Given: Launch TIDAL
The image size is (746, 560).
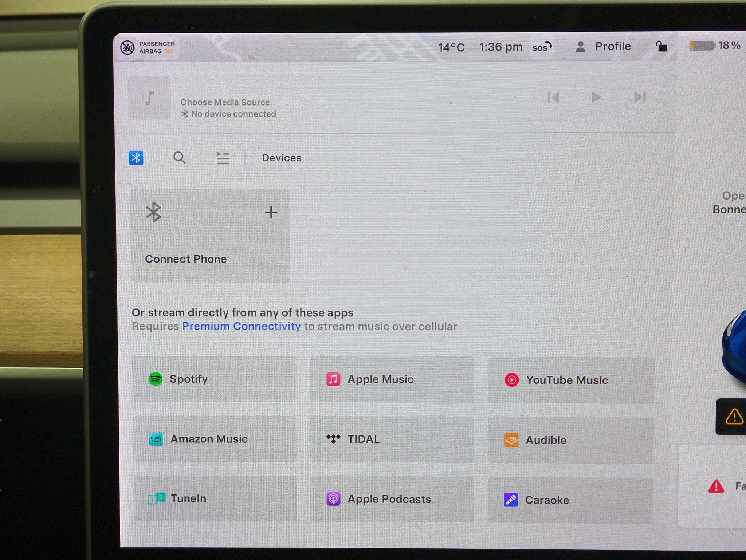Looking at the screenshot, I should coord(392,439).
